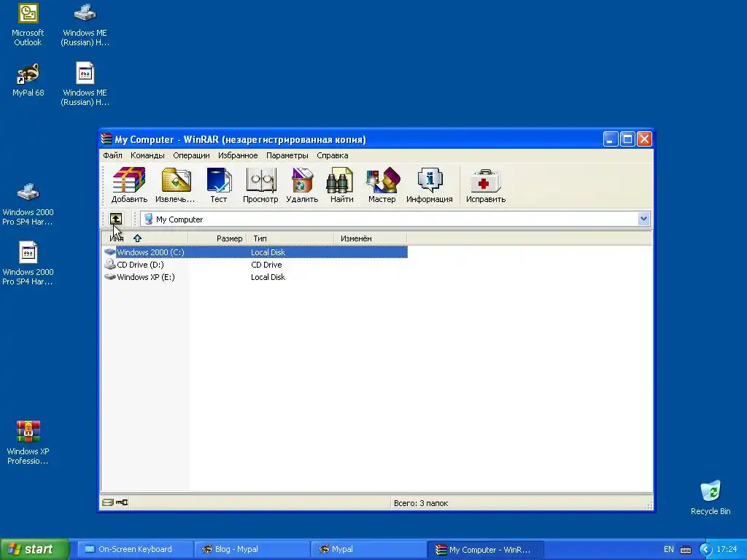Click the Windows 2000 (C:) drive icon

coord(110,252)
